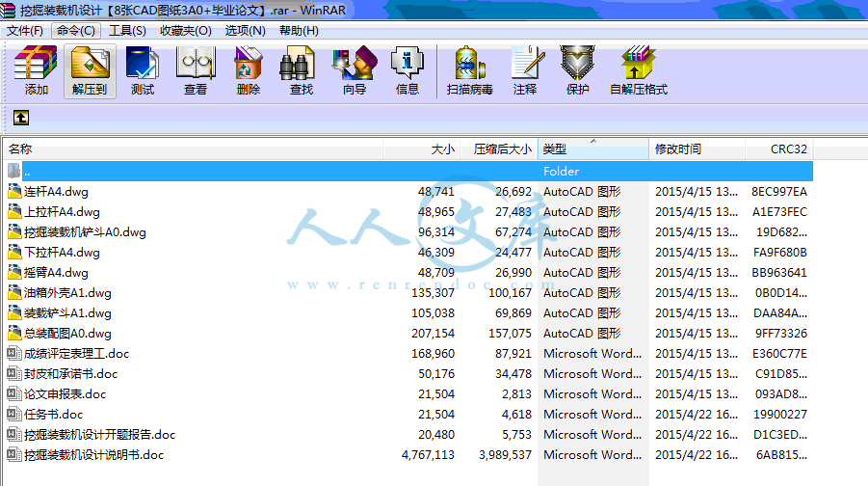The height and width of the screenshot is (486, 868).
Task: Click the 上拉杆A4.dwg file icon
Action: 14,212
